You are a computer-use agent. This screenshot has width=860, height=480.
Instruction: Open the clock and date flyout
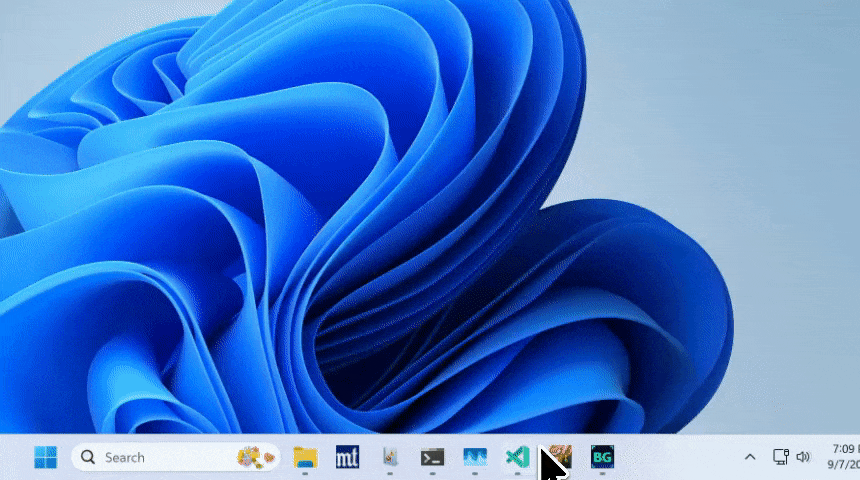coord(844,456)
